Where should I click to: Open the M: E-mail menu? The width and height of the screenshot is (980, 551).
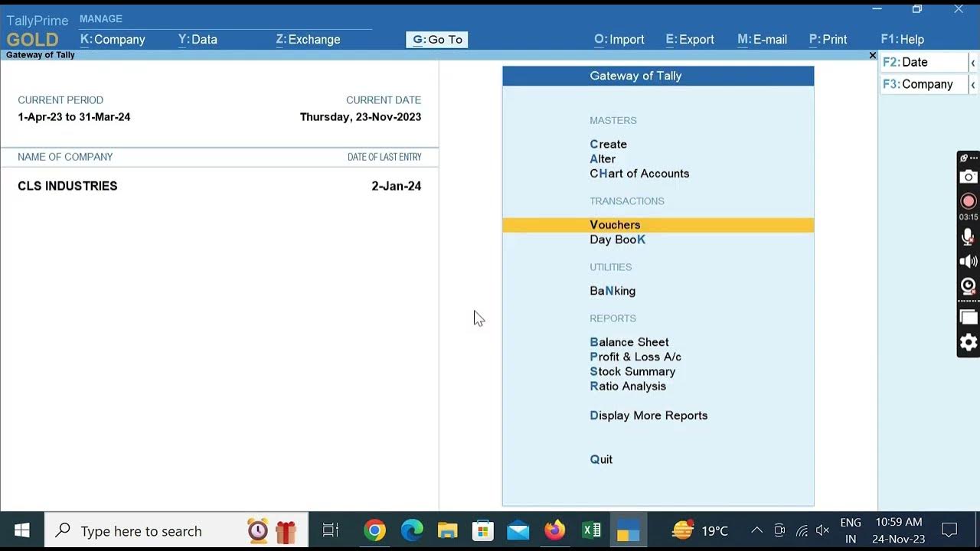coord(762,39)
